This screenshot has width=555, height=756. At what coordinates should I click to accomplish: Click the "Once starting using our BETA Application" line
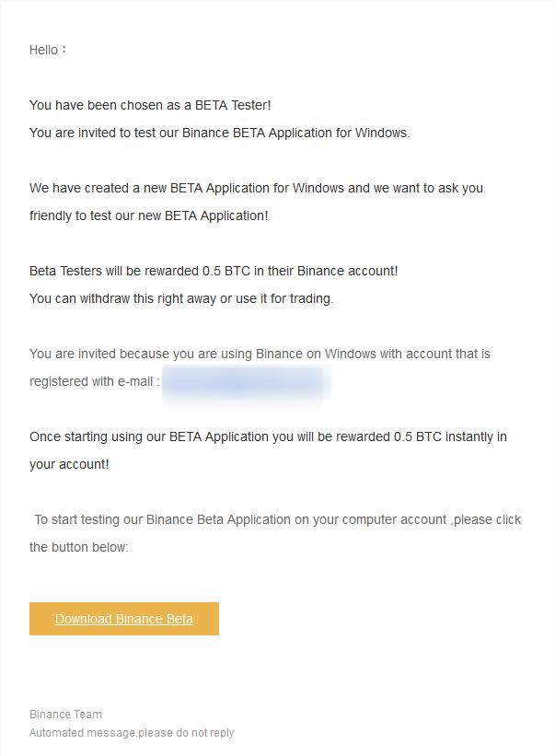point(268,436)
